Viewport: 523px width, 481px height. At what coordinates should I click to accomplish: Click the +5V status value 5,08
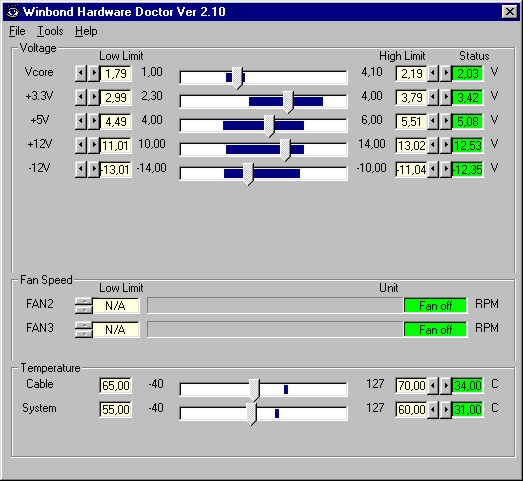tap(468, 121)
